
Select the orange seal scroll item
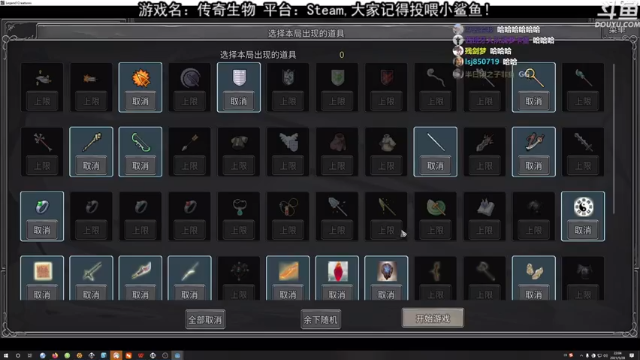point(42,271)
